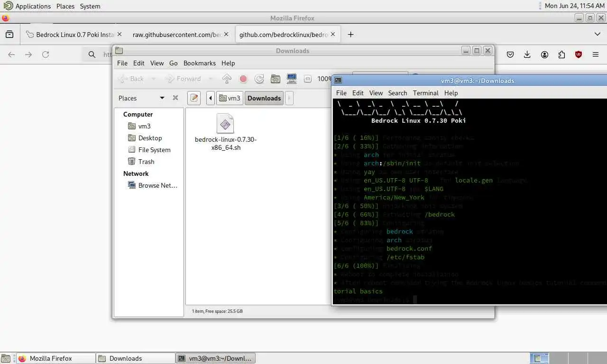Open the View menu in Downloads window
The height and width of the screenshot is (364, 607).
coord(157,63)
